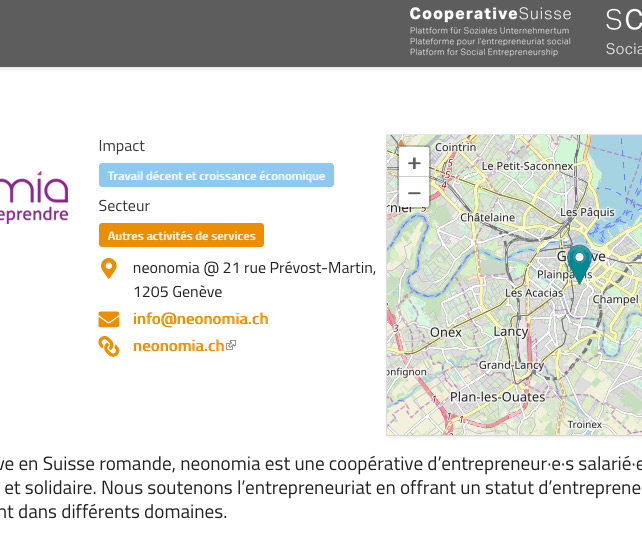Screen dimensions: 642x537
Task: Click the orange envelope email icon
Action: [109, 319]
